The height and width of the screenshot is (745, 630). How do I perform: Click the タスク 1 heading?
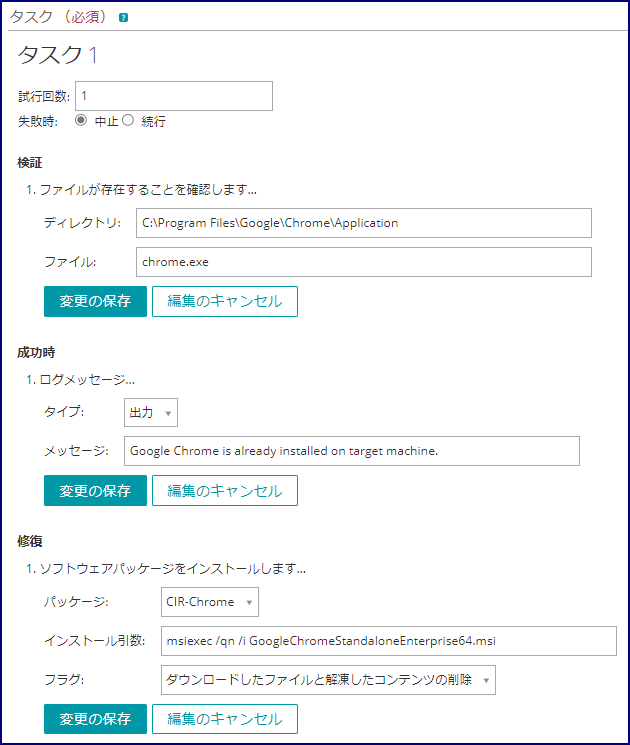[x=57, y=55]
